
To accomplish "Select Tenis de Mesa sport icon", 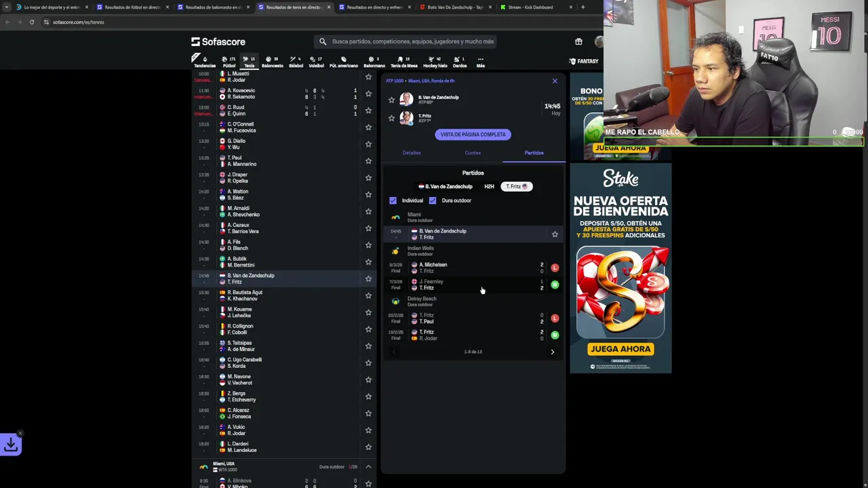I will (x=403, y=62).
